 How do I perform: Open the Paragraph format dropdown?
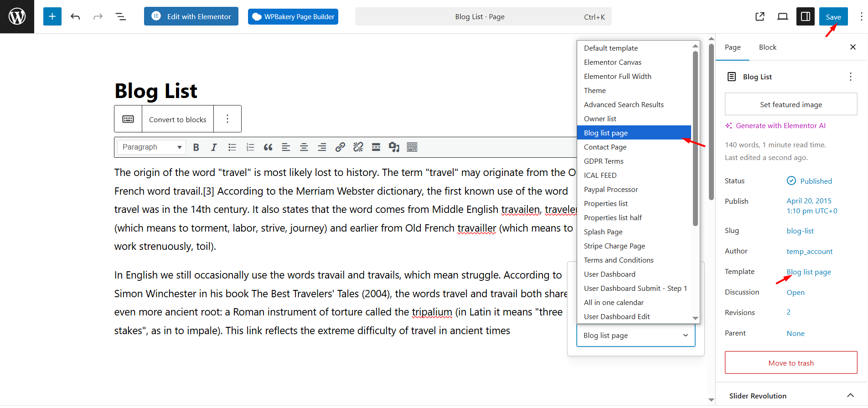(151, 147)
